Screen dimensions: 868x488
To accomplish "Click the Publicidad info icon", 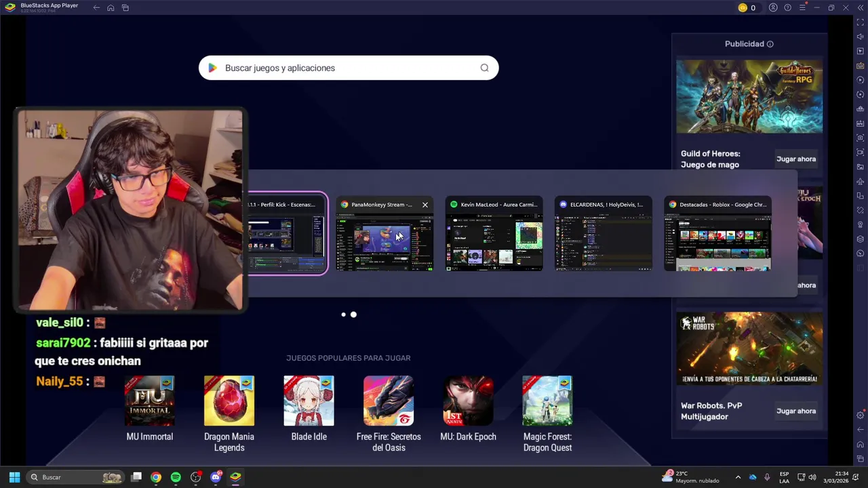I will (x=770, y=44).
